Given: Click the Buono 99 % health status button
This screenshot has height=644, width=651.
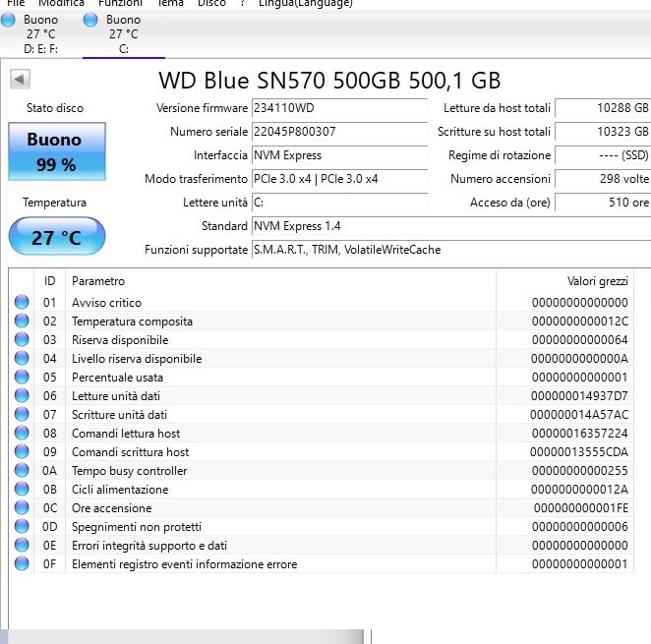Looking at the screenshot, I should [57, 151].
